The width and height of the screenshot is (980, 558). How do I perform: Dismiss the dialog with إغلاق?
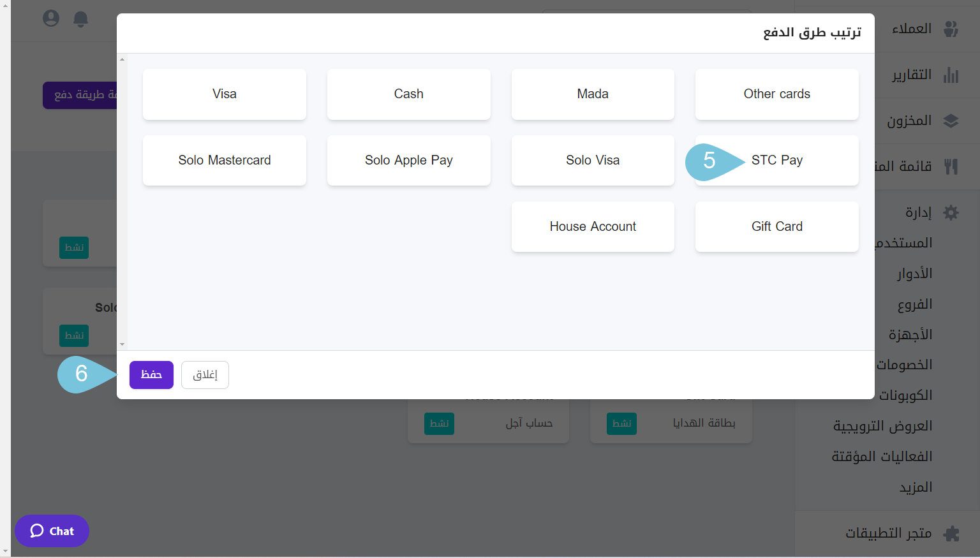point(205,374)
